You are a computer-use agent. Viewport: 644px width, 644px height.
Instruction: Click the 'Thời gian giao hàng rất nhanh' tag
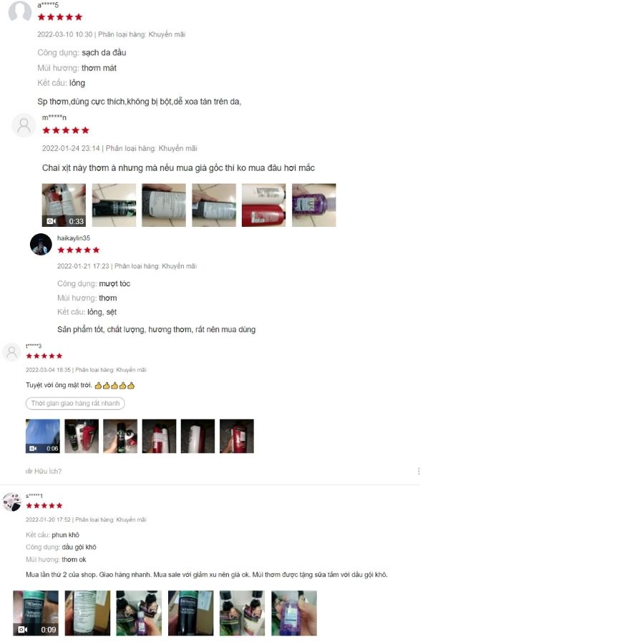coord(75,404)
